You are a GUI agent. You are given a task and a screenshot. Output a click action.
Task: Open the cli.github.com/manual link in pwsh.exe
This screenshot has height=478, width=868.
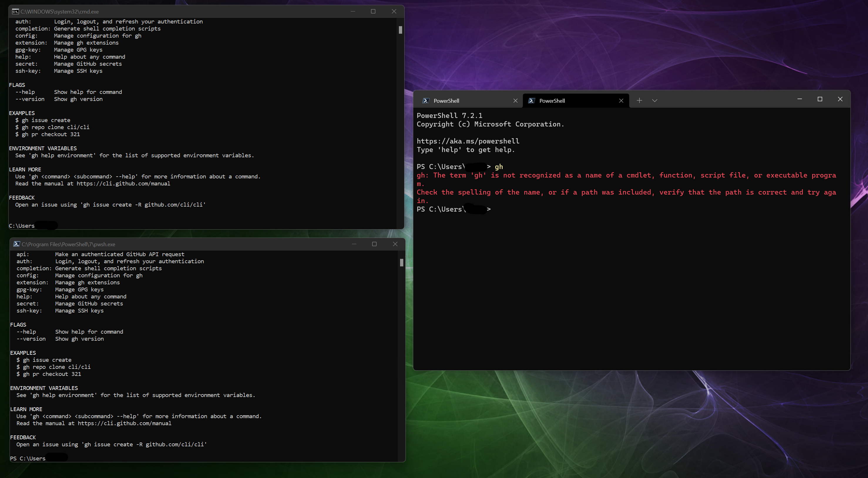(x=124, y=423)
